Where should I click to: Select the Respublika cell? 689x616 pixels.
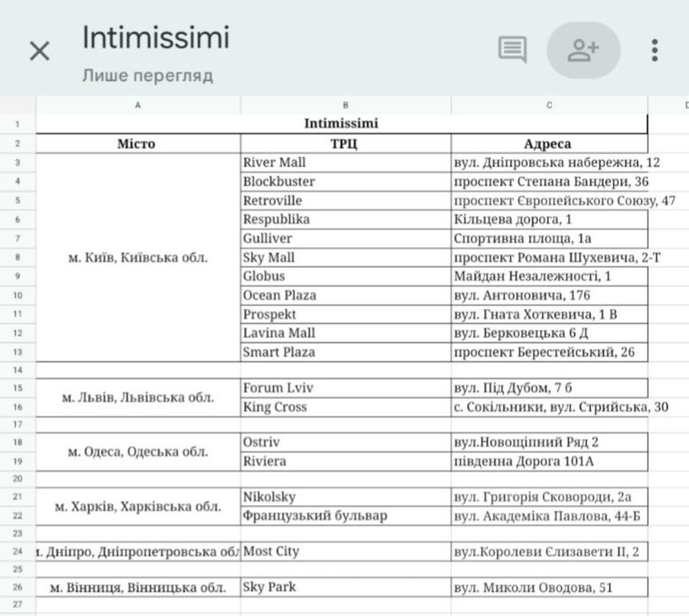pos(345,219)
